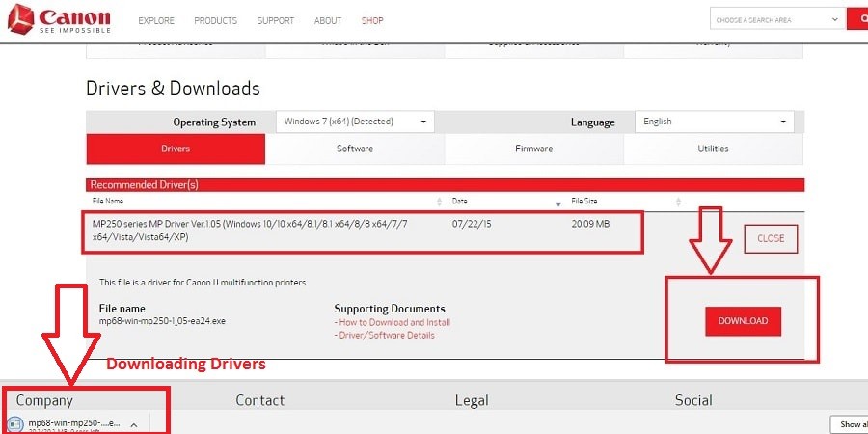Click the MP250 series MP Driver row
This screenshot has height=434, width=868.
point(364,231)
